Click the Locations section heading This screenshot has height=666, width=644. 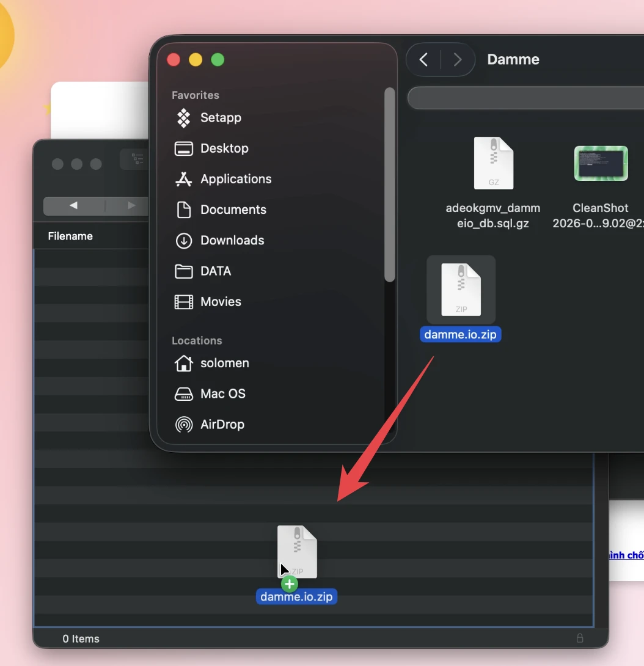[x=197, y=341]
